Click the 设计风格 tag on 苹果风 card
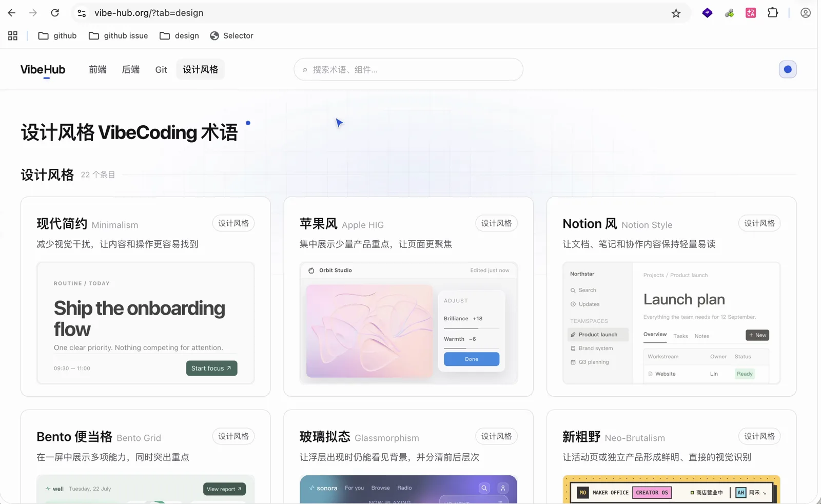The width and height of the screenshot is (821, 504). point(496,223)
